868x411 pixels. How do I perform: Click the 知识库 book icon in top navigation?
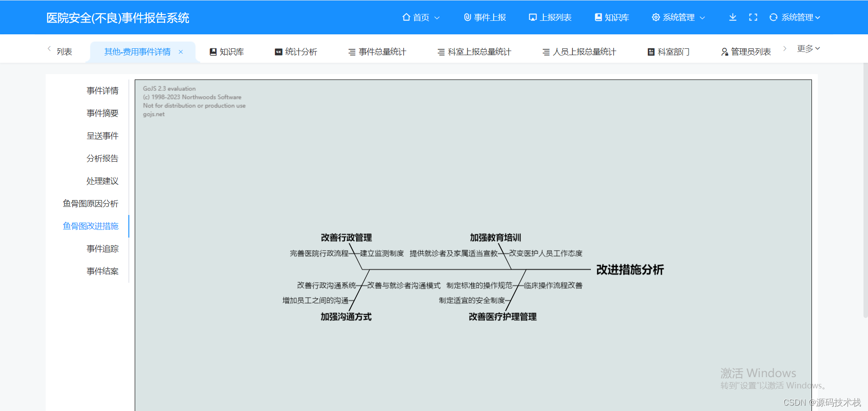pyautogui.click(x=598, y=17)
